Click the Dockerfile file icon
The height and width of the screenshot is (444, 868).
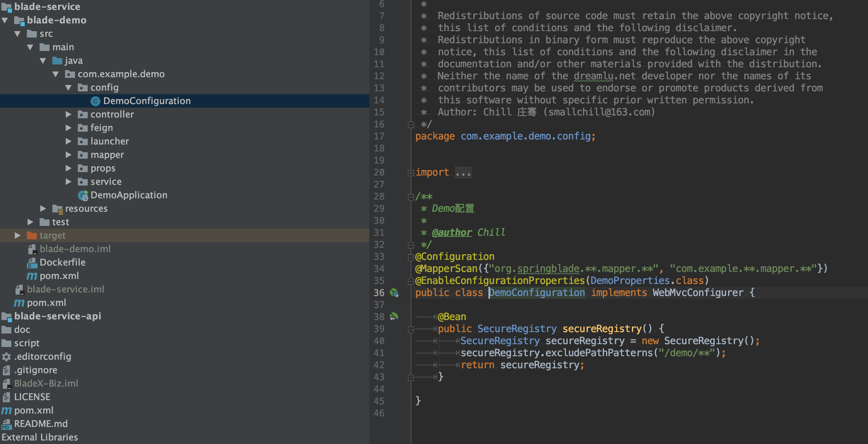pyautogui.click(x=32, y=263)
